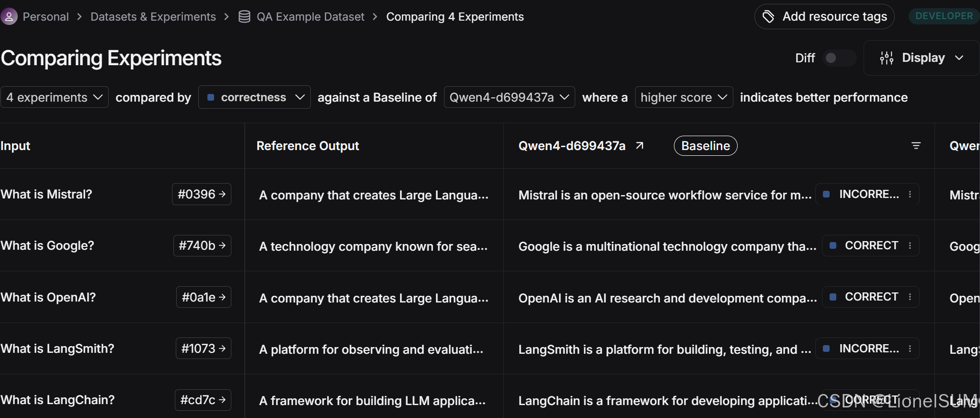Click the sliders icon on Display

pyautogui.click(x=887, y=58)
